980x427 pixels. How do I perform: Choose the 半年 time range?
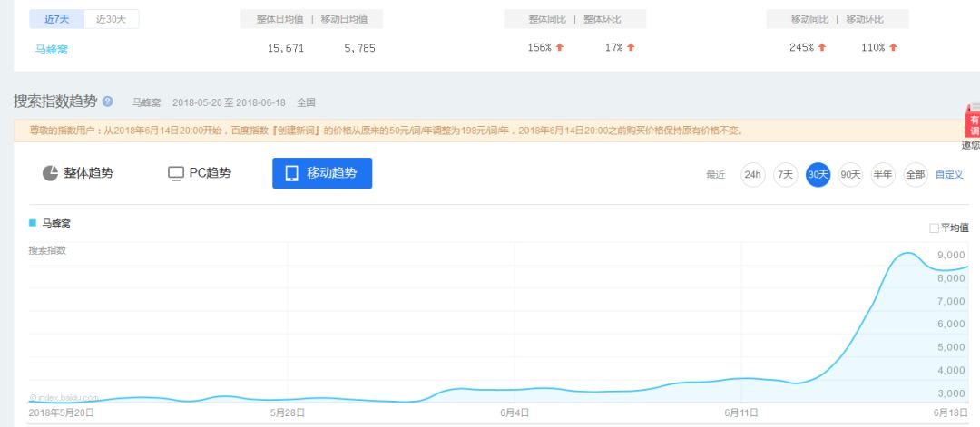tap(883, 175)
